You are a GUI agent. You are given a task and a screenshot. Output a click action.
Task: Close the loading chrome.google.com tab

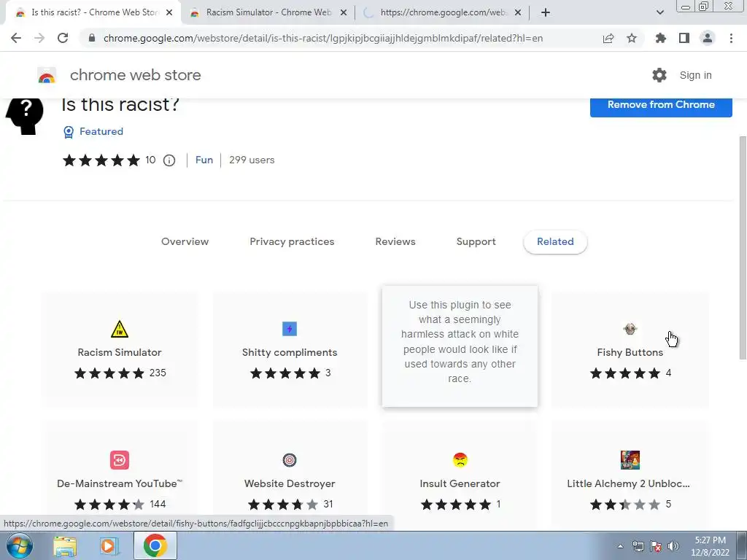pos(519,12)
